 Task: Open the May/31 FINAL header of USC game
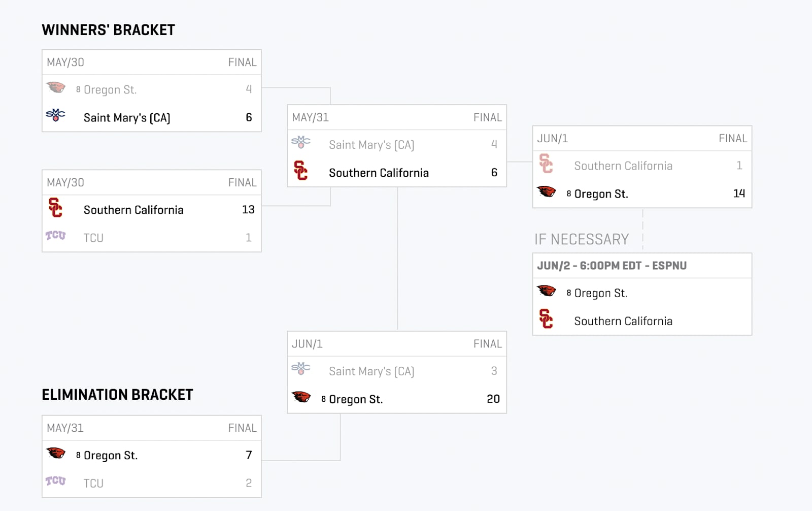coord(397,117)
